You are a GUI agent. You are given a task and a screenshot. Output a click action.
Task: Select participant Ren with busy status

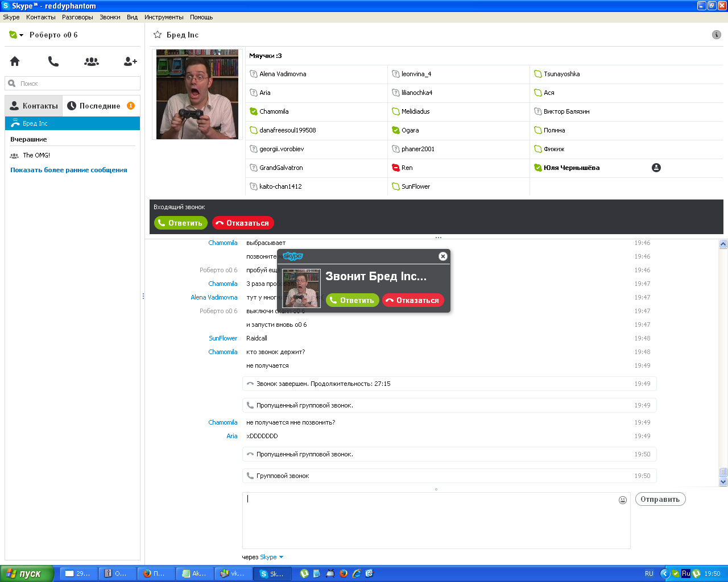pyautogui.click(x=407, y=168)
